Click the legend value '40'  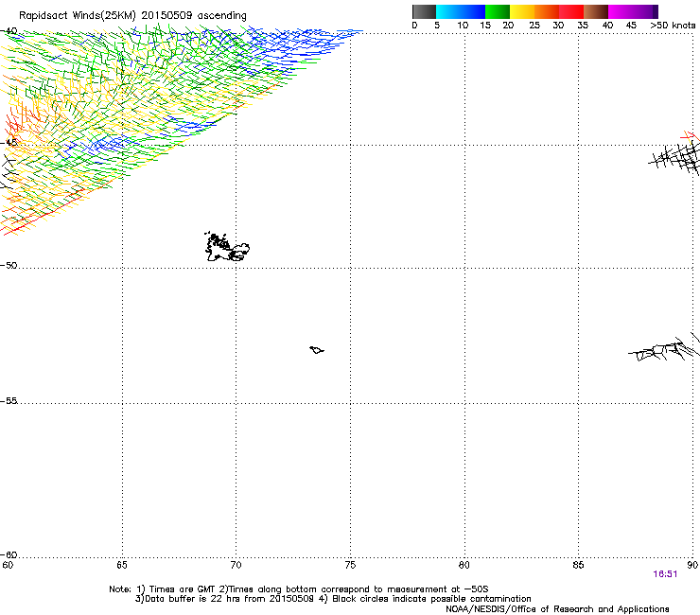607,26
